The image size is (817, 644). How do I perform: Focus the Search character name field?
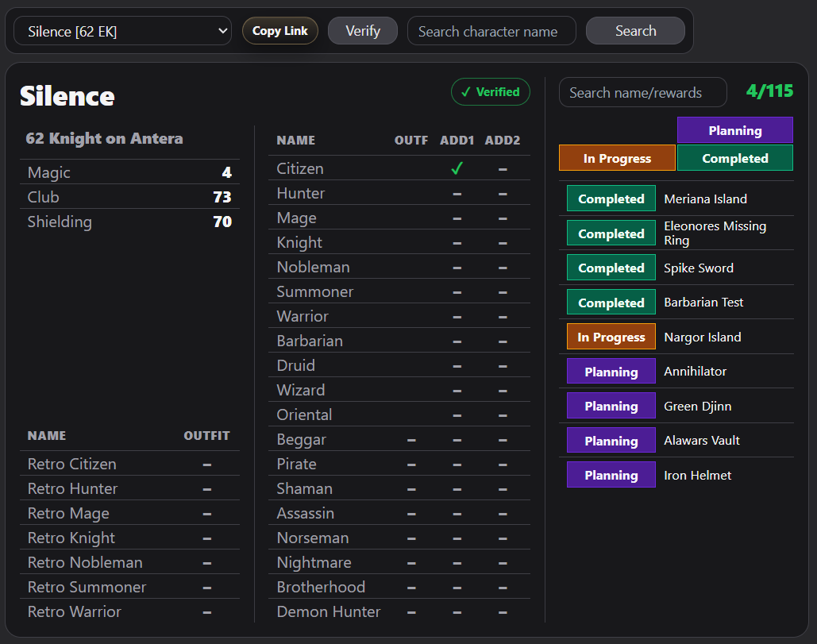pyautogui.click(x=491, y=31)
